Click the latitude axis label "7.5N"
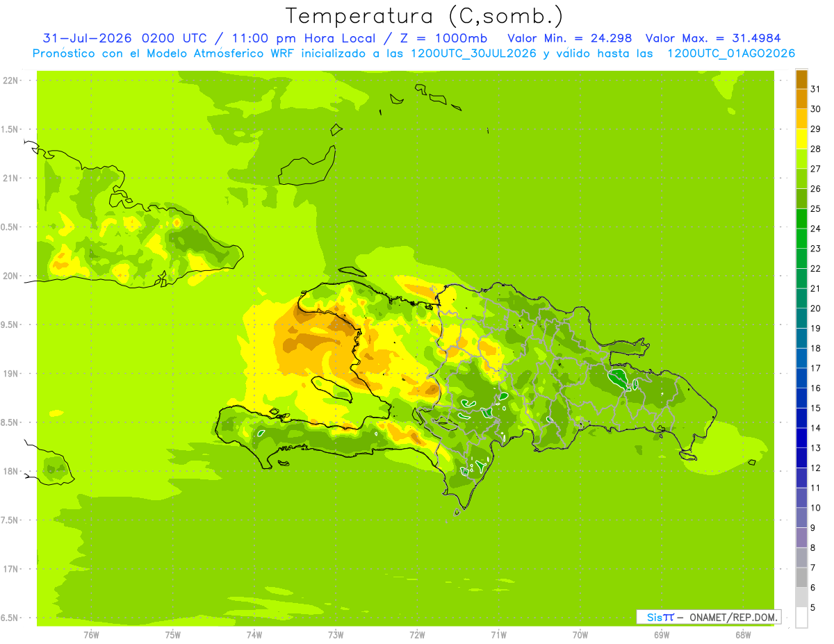This screenshot has width=834, height=644. [10, 520]
